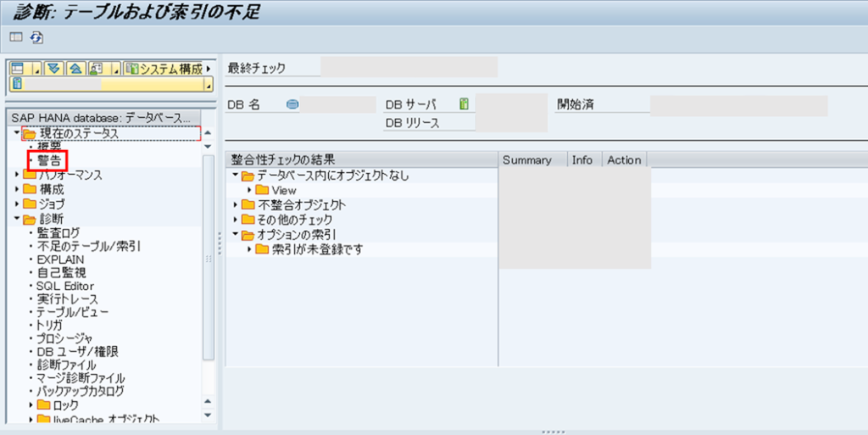Click the Summary column header
This screenshot has width=868, height=435.
pyautogui.click(x=533, y=160)
